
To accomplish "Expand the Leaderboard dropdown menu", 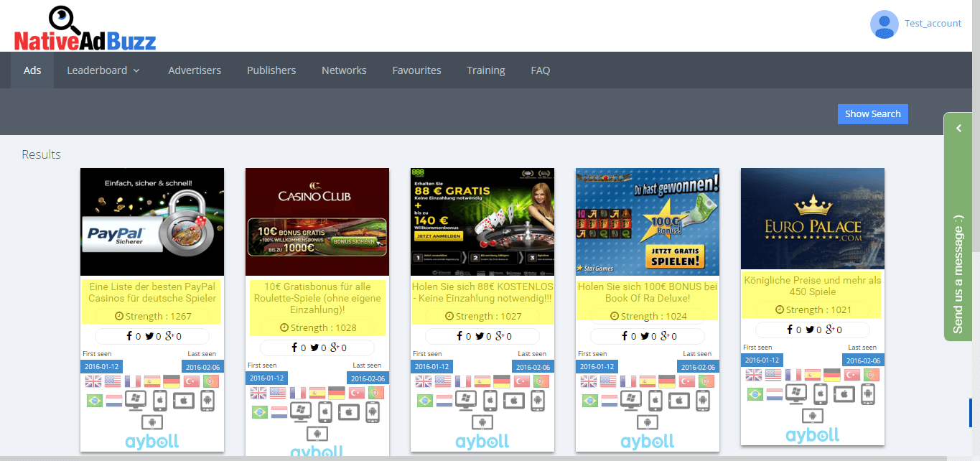I will [x=103, y=70].
